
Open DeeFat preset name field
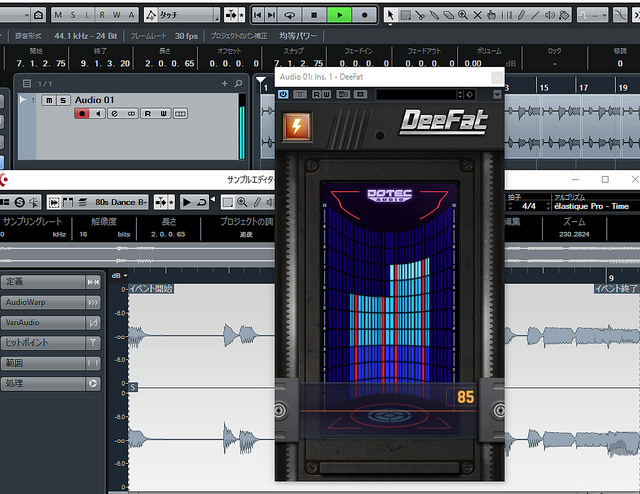tap(416, 95)
